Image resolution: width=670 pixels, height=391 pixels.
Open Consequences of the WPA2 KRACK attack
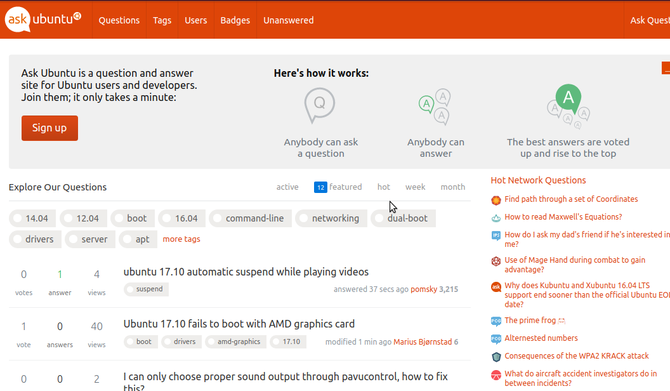click(576, 356)
